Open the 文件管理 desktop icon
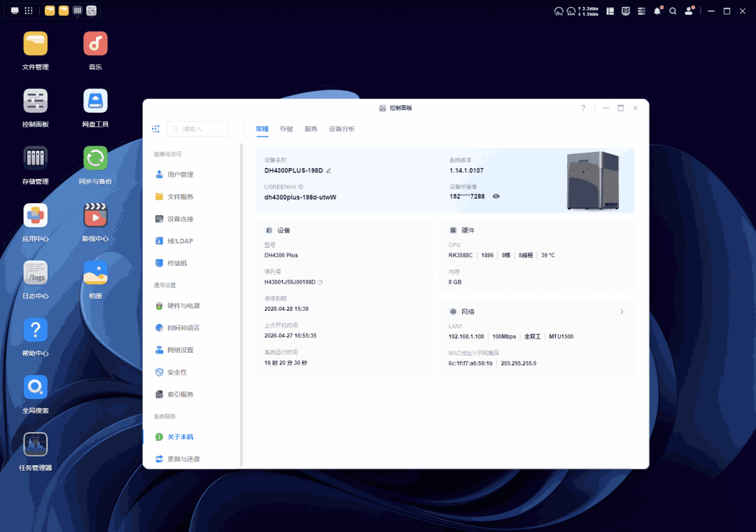756x532 pixels. (35, 44)
